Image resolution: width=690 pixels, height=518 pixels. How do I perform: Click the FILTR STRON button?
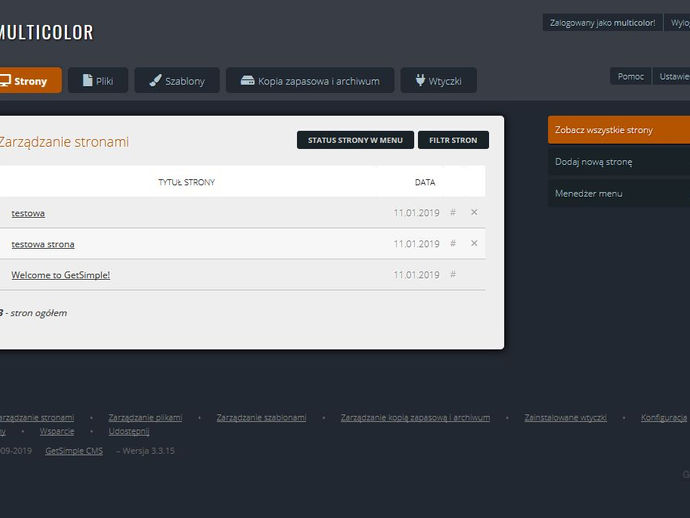tap(453, 140)
